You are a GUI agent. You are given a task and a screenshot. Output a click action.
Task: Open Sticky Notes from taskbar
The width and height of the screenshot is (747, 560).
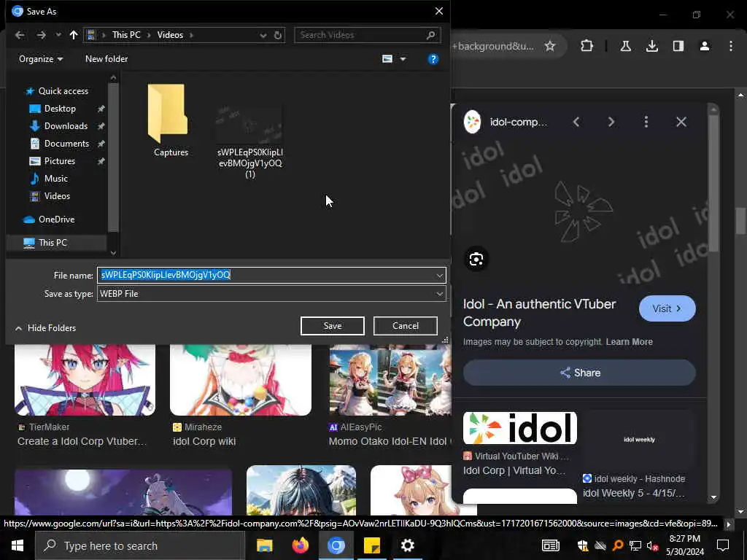pos(371,545)
